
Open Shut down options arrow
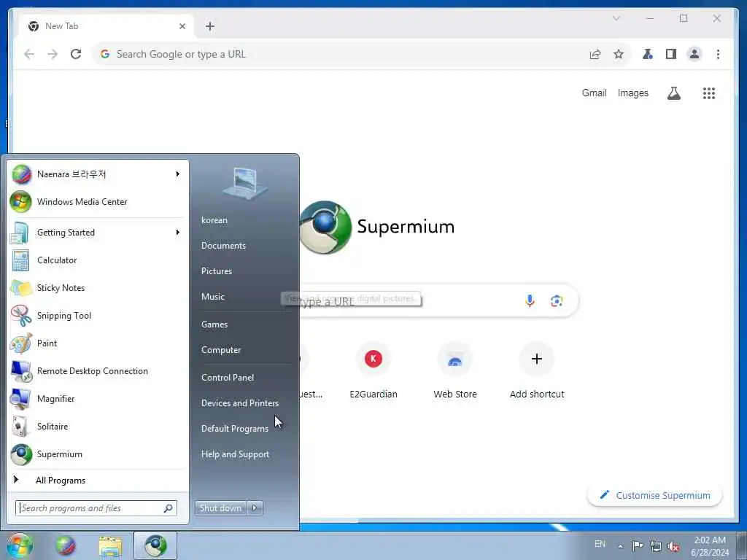click(255, 508)
